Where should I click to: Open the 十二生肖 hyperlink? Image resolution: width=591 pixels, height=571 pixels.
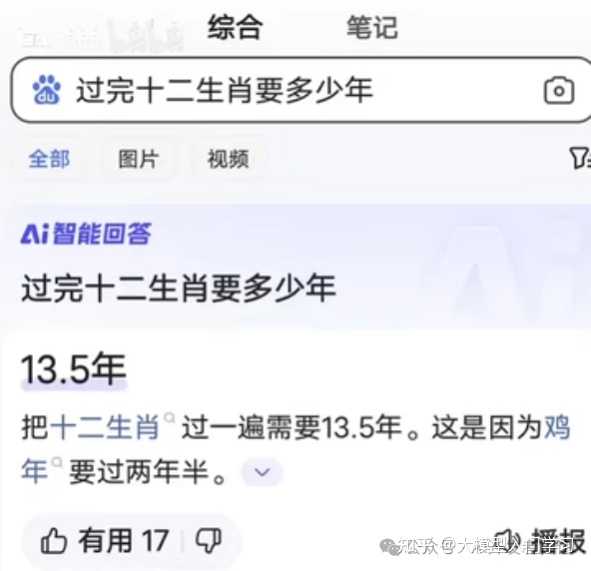104,428
